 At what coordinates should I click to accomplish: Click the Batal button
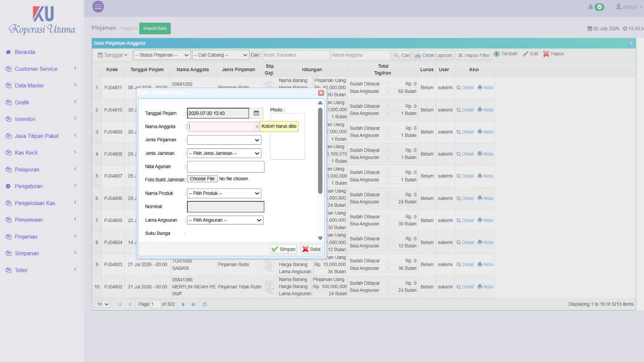312,249
